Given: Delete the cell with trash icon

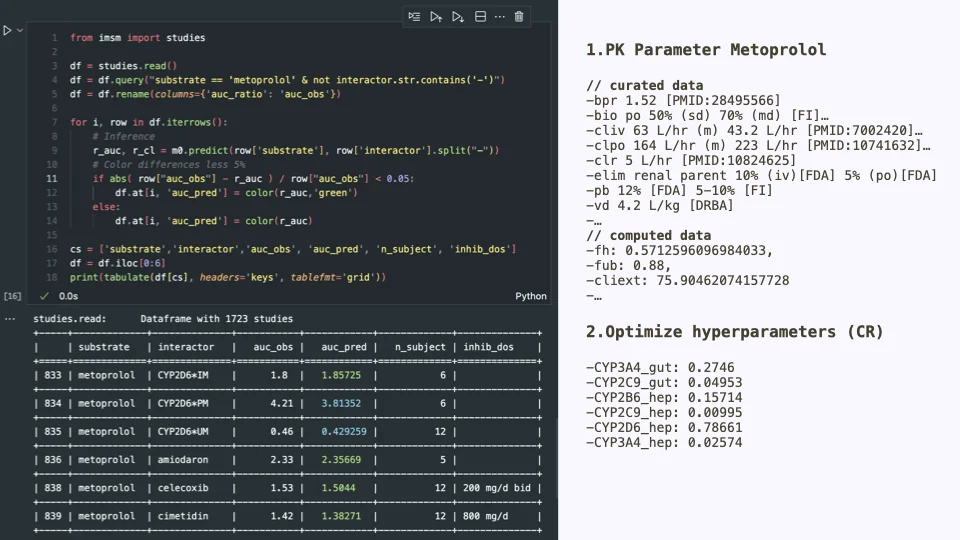Looking at the screenshot, I should [x=519, y=17].
